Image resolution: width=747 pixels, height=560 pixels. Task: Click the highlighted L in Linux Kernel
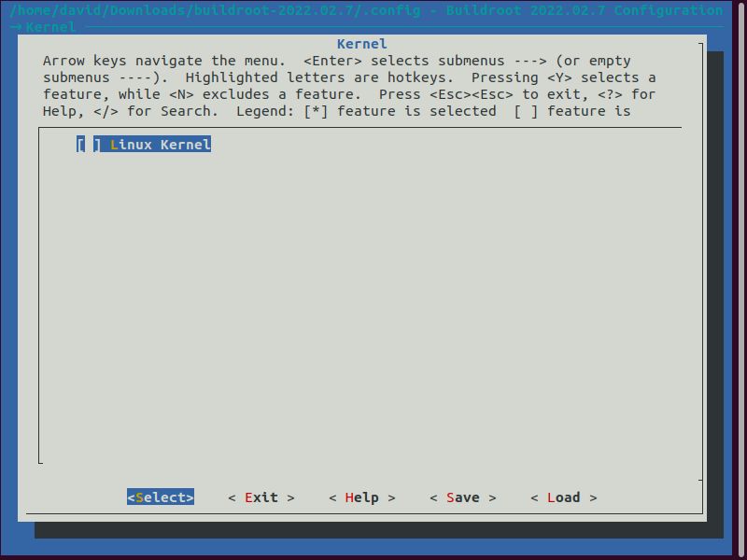[x=112, y=145]
